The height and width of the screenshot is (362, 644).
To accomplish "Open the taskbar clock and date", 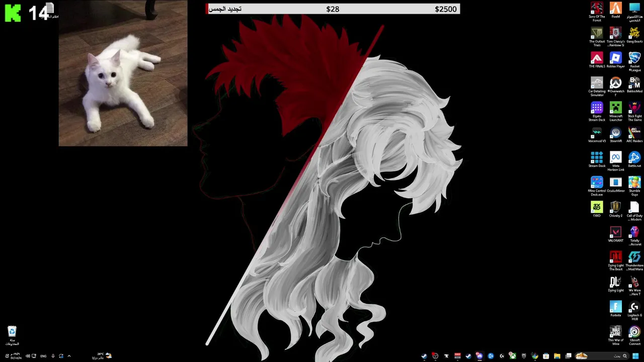I will pyautogui.click(x=16, y=356).
